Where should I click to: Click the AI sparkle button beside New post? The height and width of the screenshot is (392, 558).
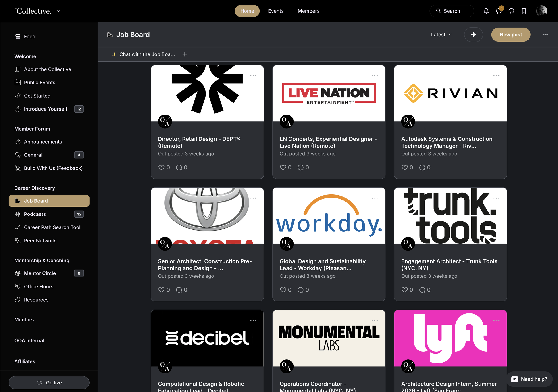473,35
